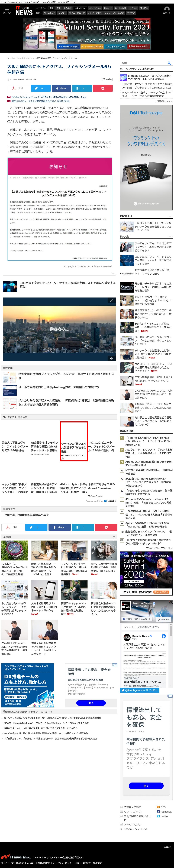174x868 pixels.
Task: Open 社会とIT navigation category
Action: coord(108,8)
